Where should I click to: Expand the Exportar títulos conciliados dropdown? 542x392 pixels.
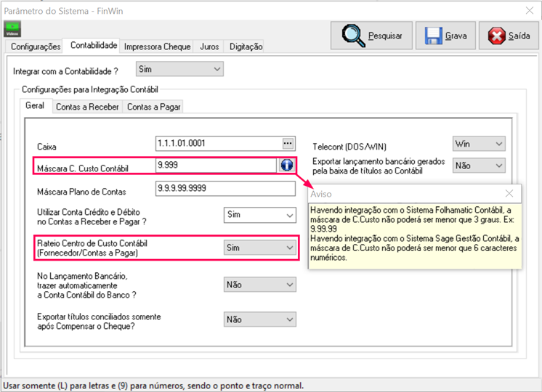(259, 319)
